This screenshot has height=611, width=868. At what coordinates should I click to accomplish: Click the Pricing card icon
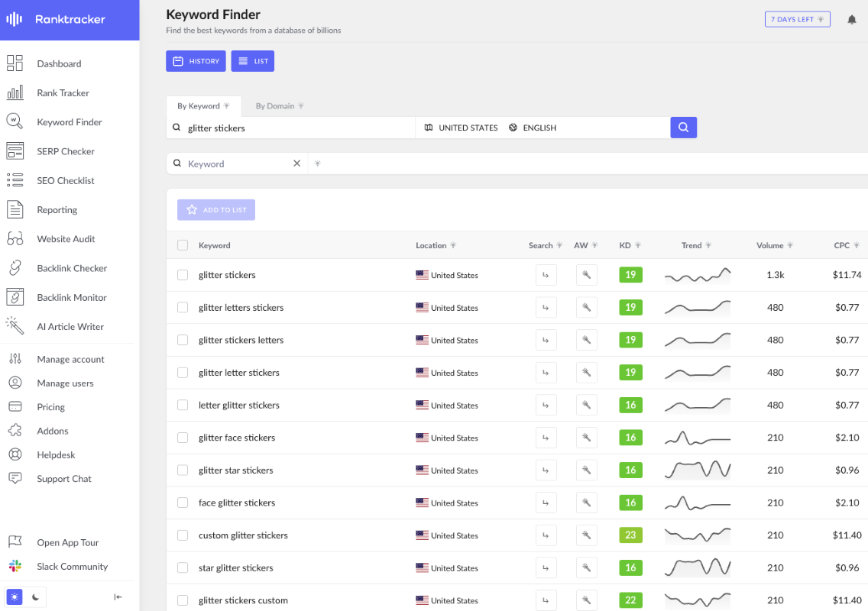point(15,407)
